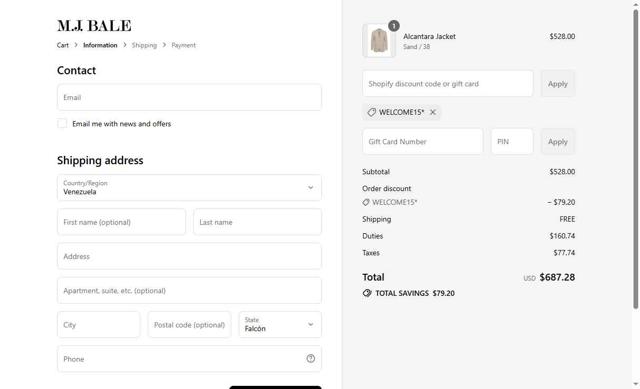Go back to Cart breadcrumb
Image resolution: width=640 pixels, height=389 pixels.
62,45
